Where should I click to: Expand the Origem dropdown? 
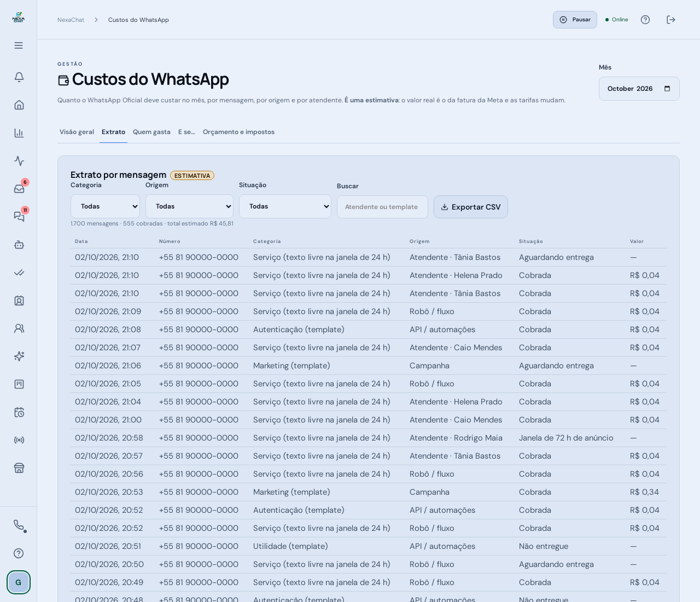189,206
